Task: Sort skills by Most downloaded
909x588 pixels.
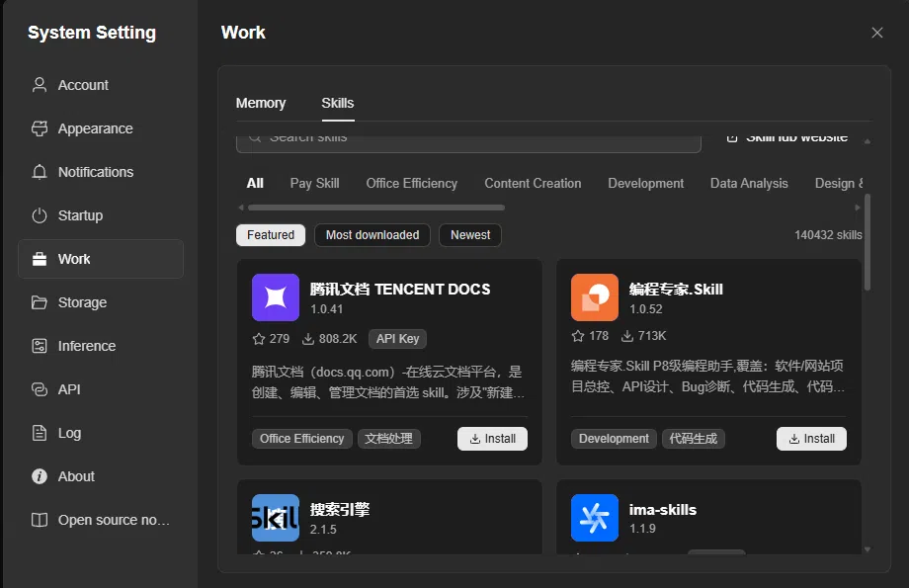Action: click(x=372, y=235)
